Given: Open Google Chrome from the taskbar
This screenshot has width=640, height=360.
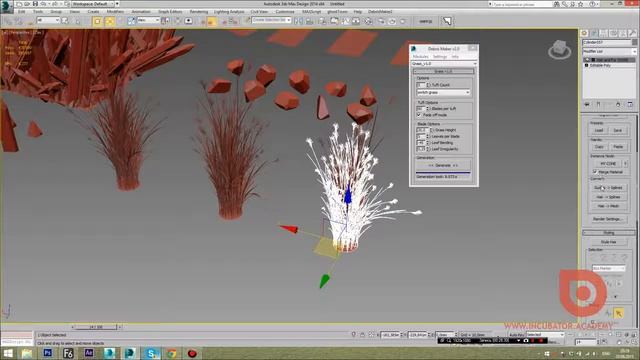Looking at the screenshot, I should click(172, 353).
